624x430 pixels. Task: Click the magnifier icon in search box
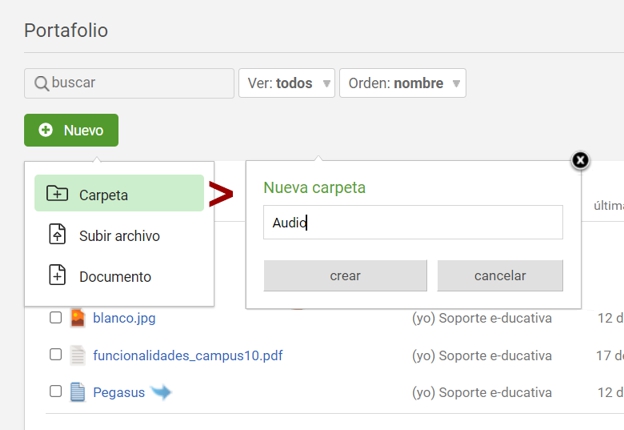41,84
